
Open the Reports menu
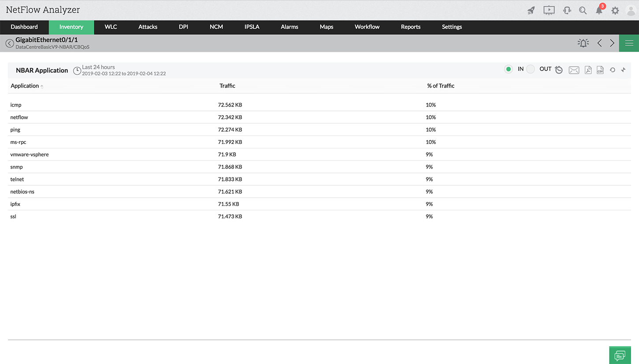pos(410,27)
